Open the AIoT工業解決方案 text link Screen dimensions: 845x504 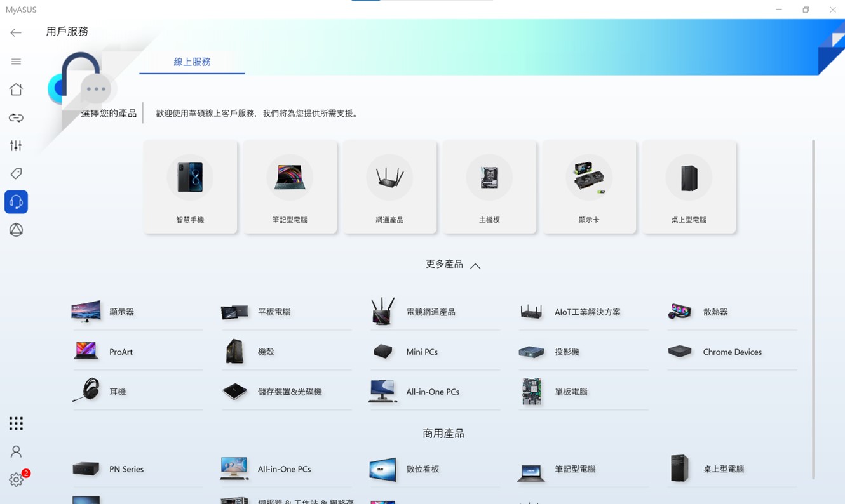[x=588, y=312]
